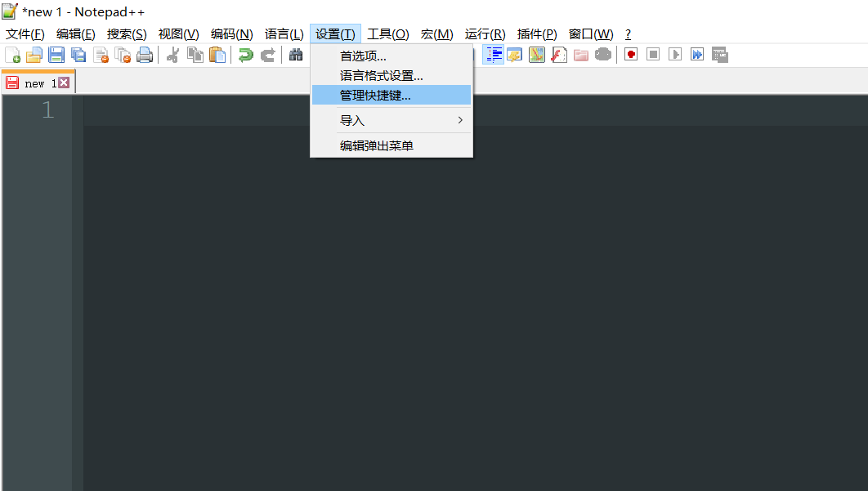The height and width of the screenshot is (491, 868).
Task: Click line number 1 in margin
Action: point(47,109)
